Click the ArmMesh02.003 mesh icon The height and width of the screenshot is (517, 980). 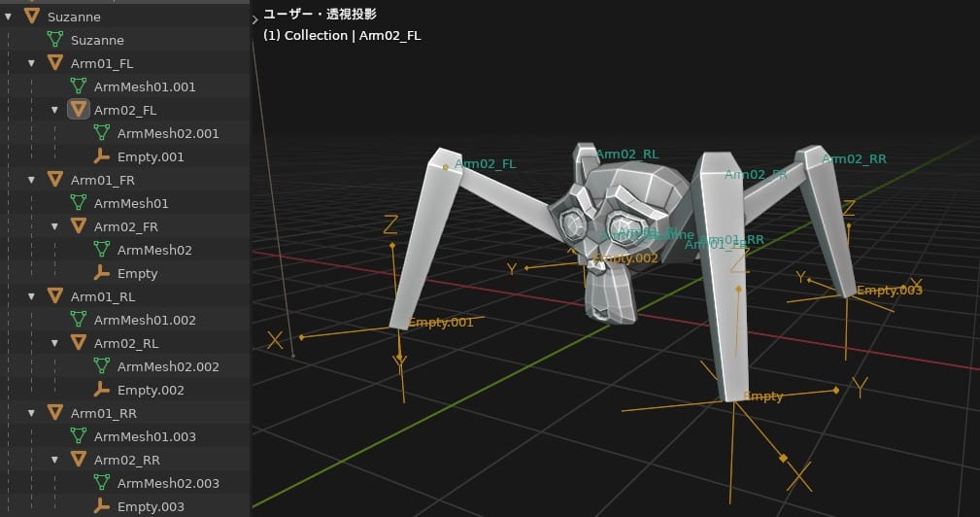(x=101, y=483)
